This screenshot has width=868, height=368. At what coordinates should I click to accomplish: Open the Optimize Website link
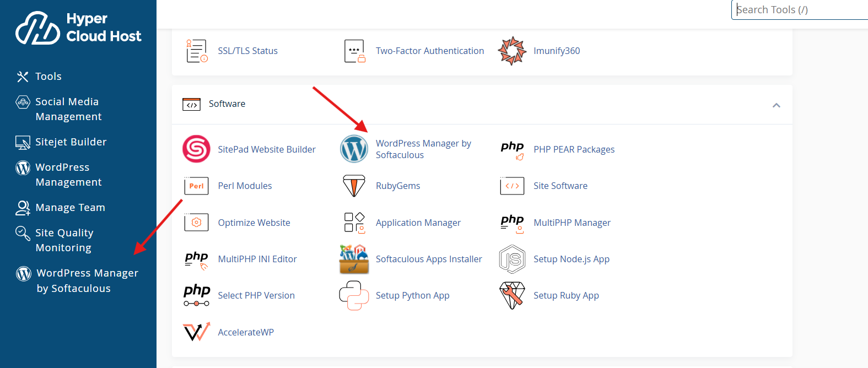pyautogui.click(x=254, y=223)
